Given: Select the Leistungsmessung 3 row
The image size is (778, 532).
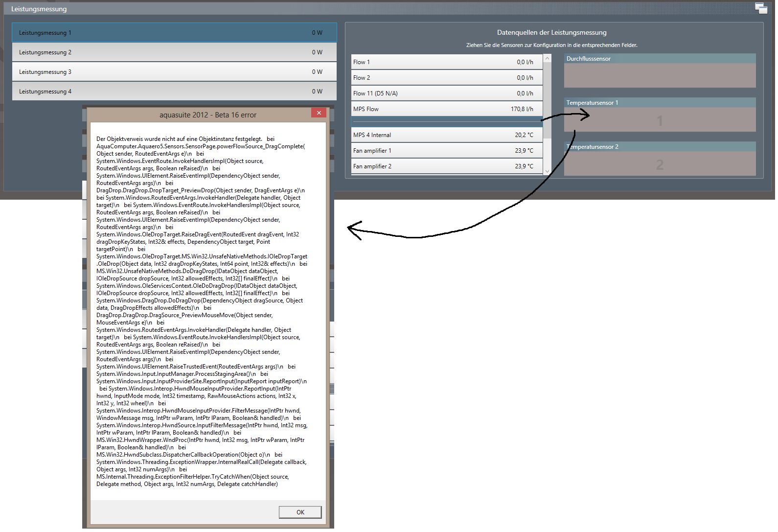Looking at the screenshot, I should tap(174, 72).
